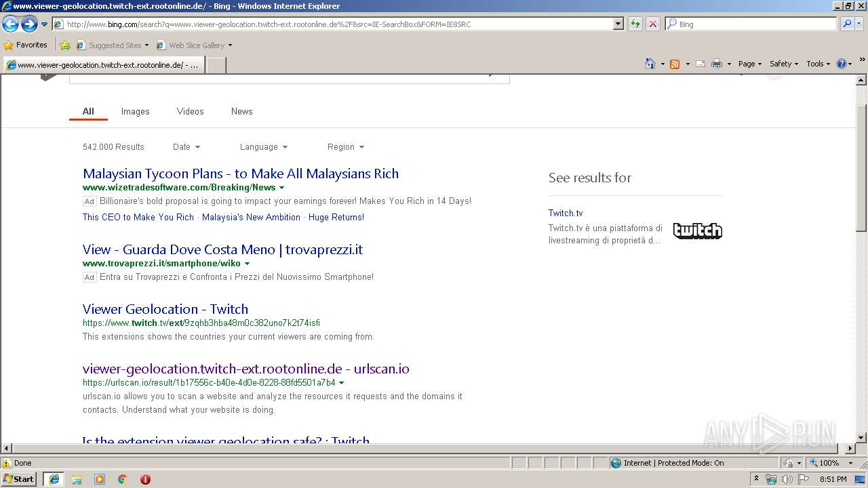Click the 8:51 PM system clock
The image size is (868, 488).
click(833, 479)
